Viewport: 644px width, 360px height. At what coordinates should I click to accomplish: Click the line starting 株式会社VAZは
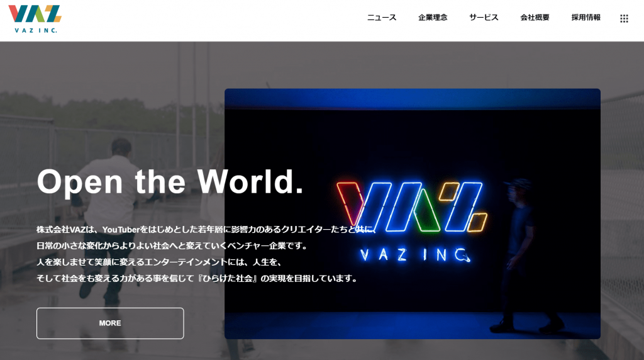tap(206, 229)
